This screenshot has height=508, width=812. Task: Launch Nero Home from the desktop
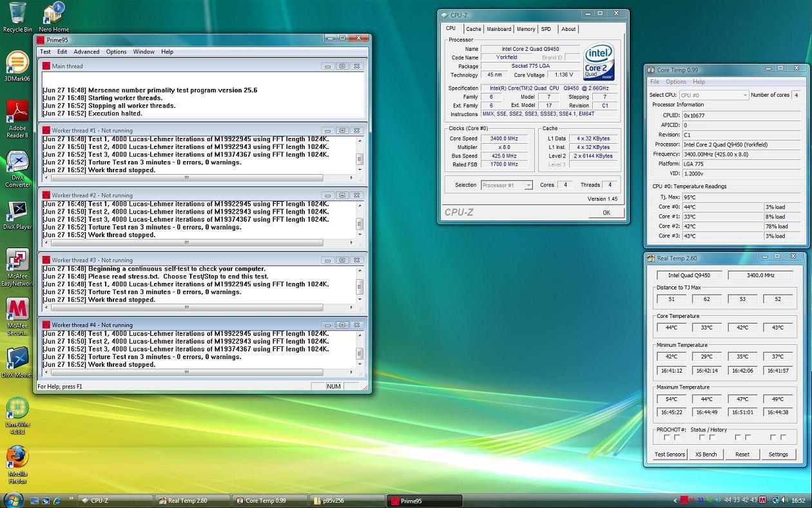click(53, 17)
